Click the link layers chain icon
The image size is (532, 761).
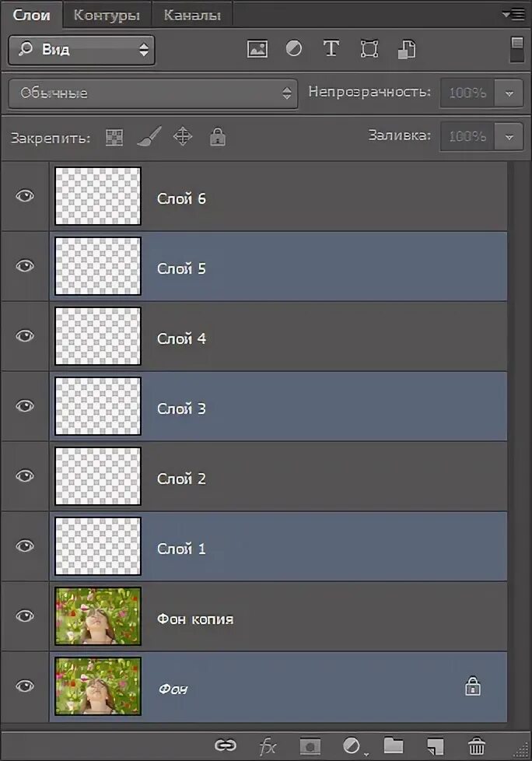226,745
